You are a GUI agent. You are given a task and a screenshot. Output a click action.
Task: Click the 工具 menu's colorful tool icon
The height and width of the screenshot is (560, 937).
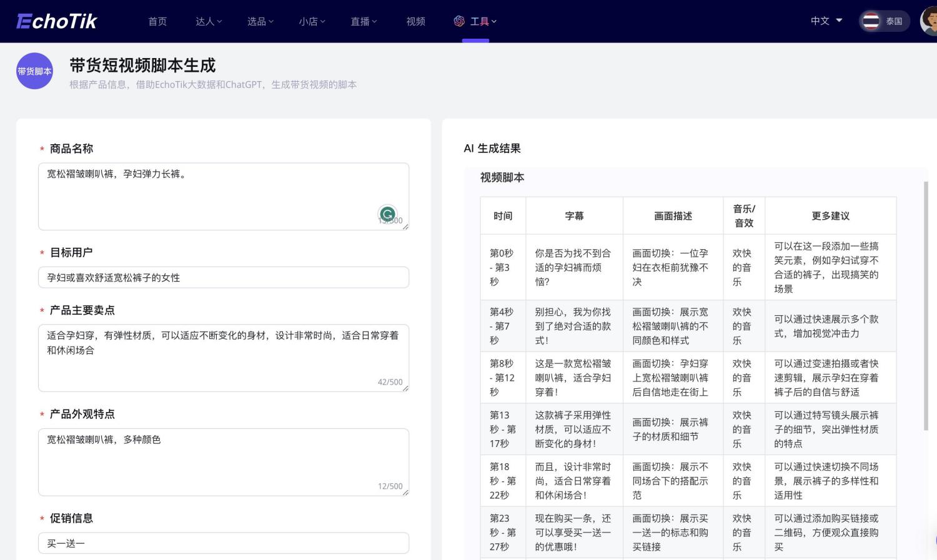pyautogui.click(x=459, y=21)
